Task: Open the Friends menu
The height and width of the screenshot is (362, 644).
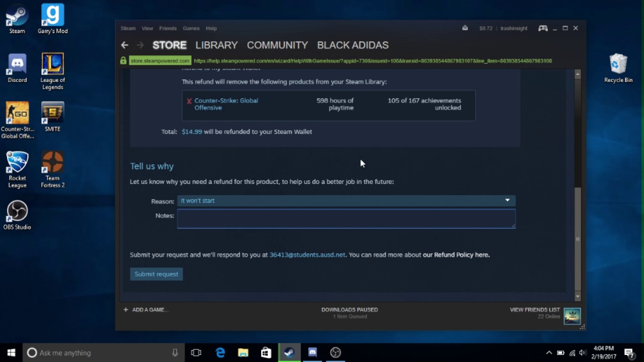Action: coord(168,28)
